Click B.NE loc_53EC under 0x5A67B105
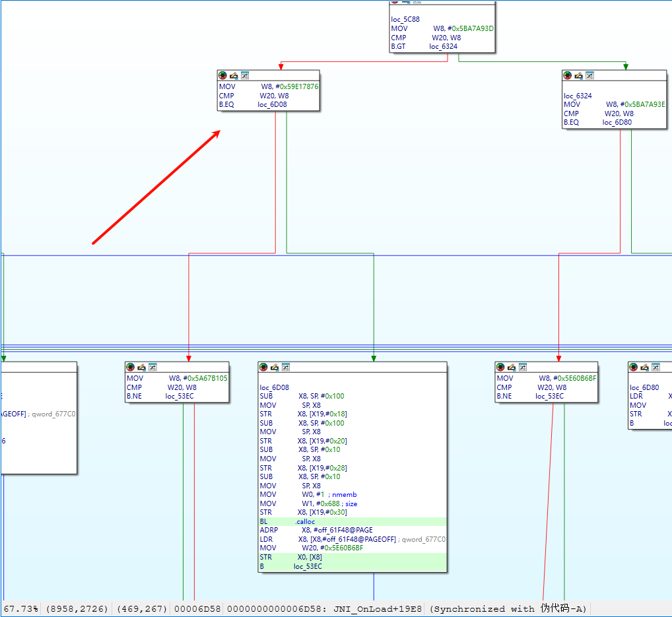 click(160, 397)
